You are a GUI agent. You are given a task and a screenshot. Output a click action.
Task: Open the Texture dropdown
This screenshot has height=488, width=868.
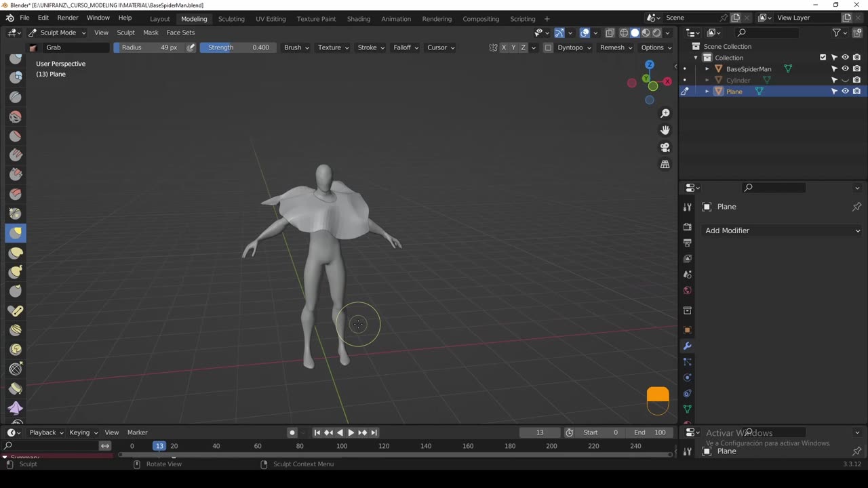tap(333, 47)
